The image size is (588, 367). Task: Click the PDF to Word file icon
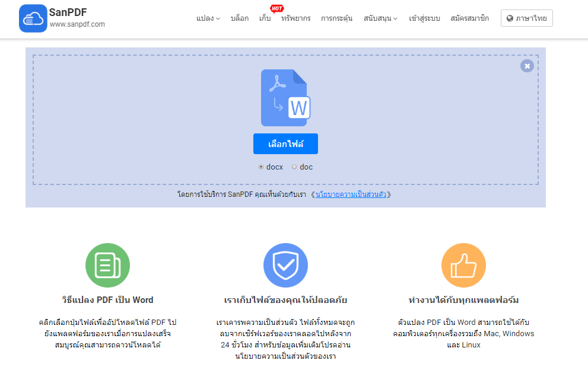coord(286,98)
